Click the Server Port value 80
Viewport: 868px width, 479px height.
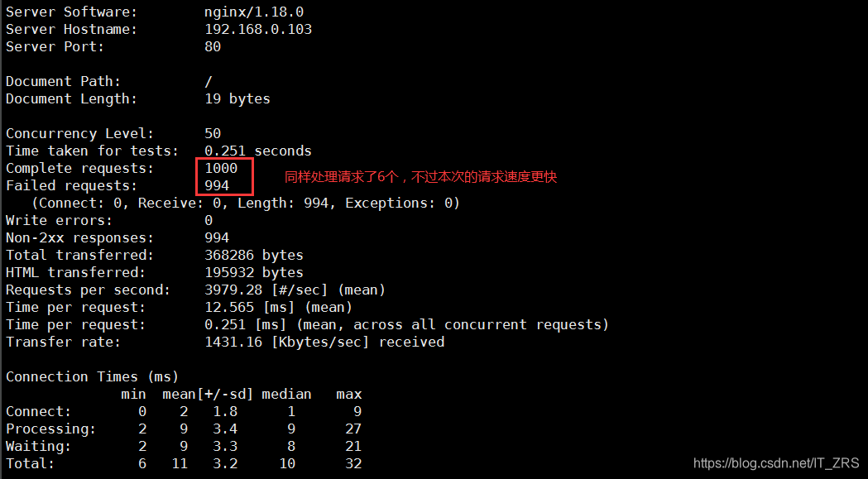pos(213,46)
